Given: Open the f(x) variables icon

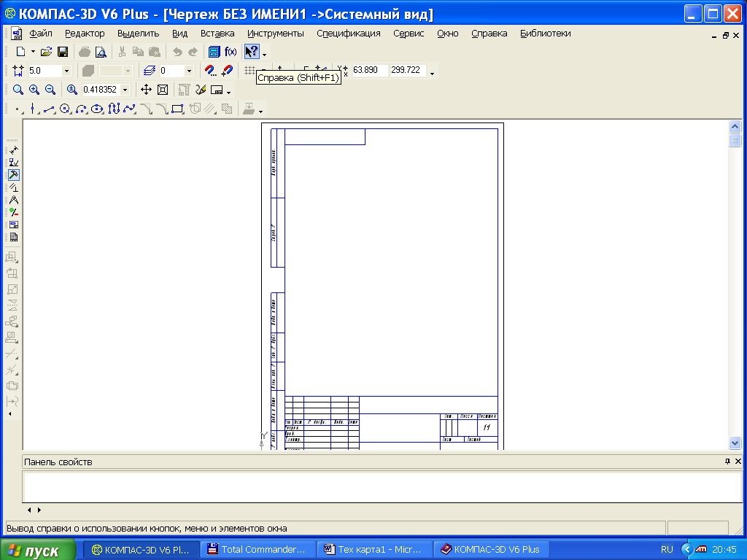Looking at the screenshot, I should [231, 52].
